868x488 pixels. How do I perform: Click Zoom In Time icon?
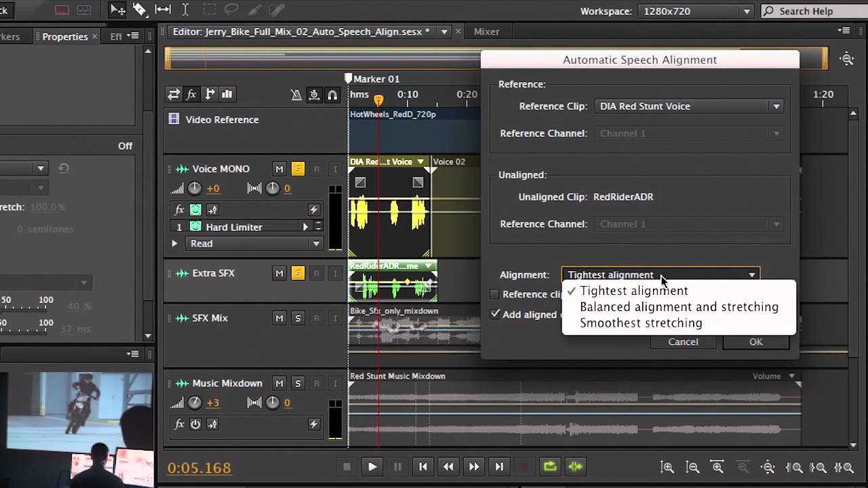(717, 467)
